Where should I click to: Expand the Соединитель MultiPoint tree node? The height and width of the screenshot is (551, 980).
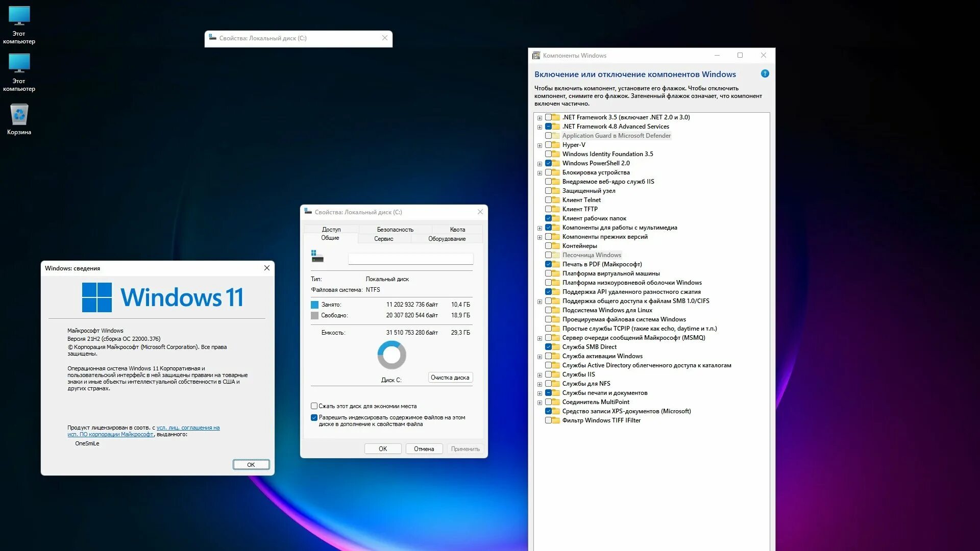point(539,402)
